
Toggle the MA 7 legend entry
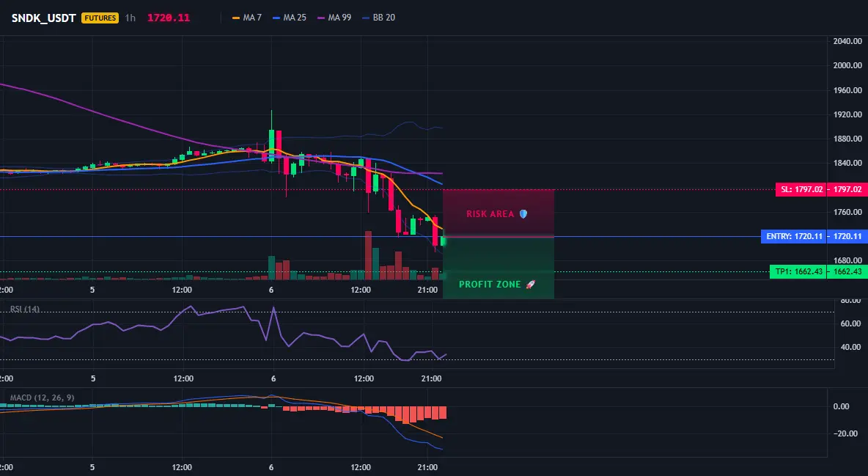point(247,18)
